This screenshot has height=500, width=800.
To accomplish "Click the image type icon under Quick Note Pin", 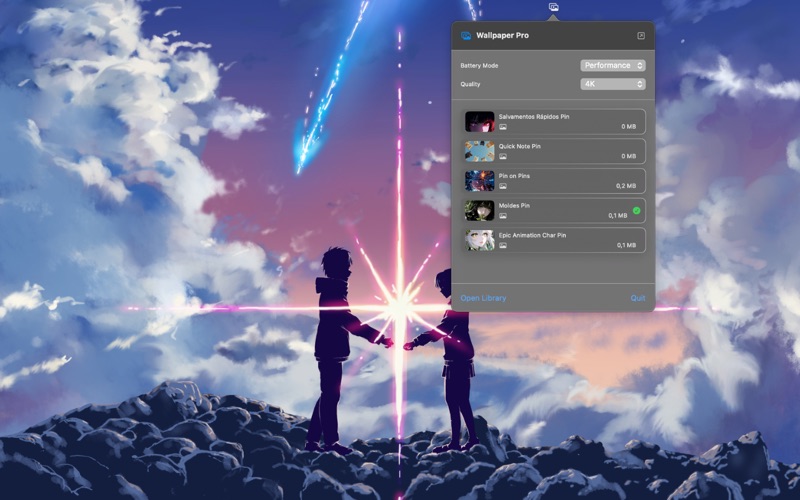I will pyautogui.click(x=503, y=156).
